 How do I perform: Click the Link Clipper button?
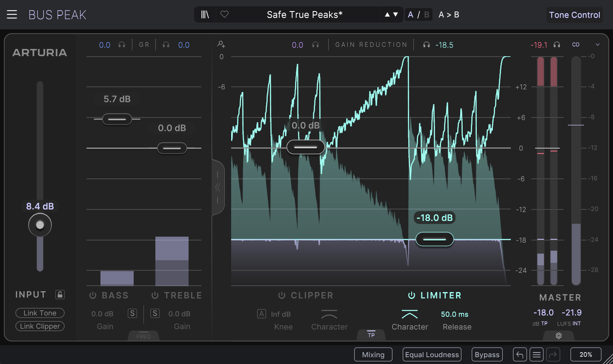click(40, 326)
